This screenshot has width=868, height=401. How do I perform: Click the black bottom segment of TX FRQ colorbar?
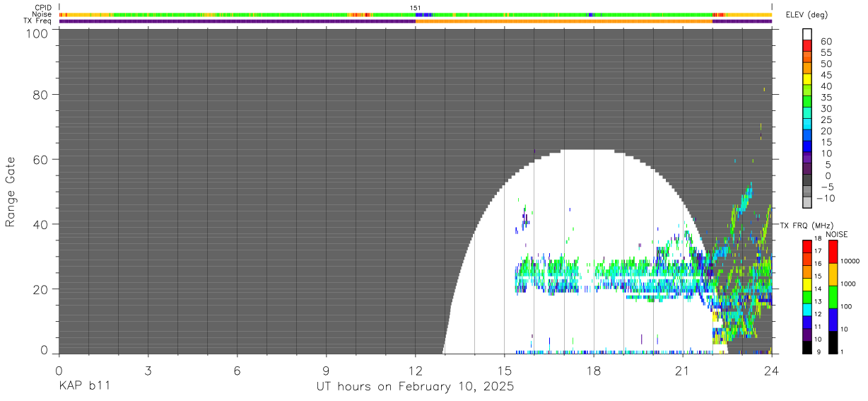click(x=807, y=346)
